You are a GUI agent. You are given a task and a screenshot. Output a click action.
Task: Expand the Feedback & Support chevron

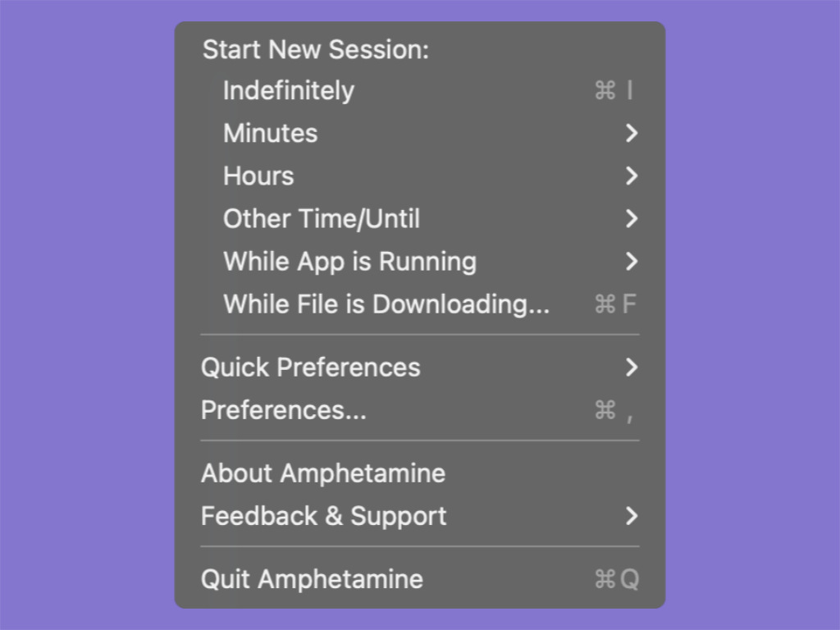pyautogui.click(x=631, y=516)
